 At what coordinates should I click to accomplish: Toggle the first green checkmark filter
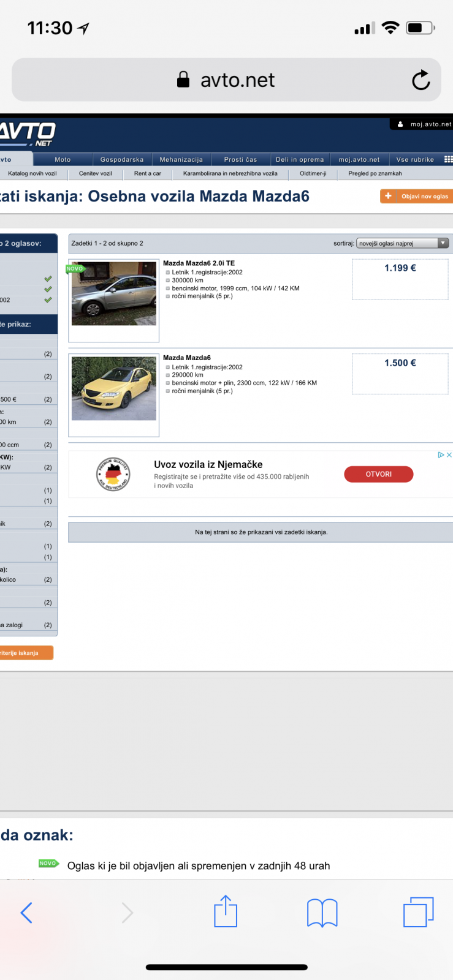click(48, 279)
